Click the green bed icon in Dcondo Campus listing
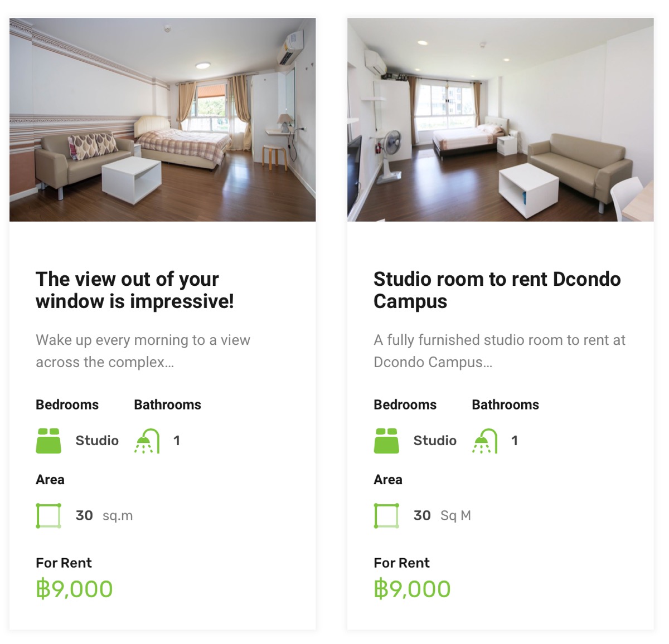This screenshot has width=669, height=644. click(386, 441)
